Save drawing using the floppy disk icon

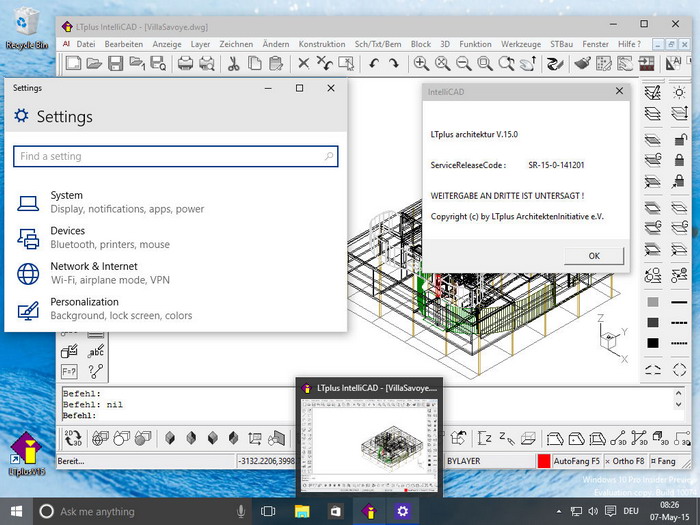[116, 63]
